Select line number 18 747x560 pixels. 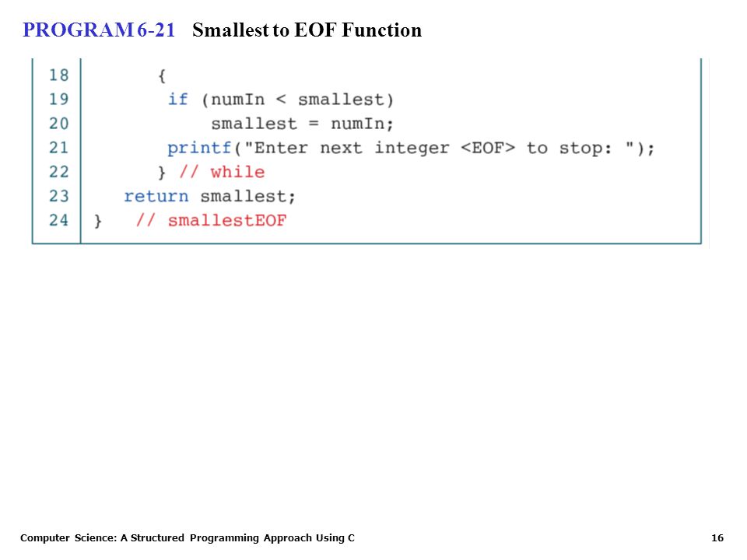pyautogui.click(x=59, y=75)
